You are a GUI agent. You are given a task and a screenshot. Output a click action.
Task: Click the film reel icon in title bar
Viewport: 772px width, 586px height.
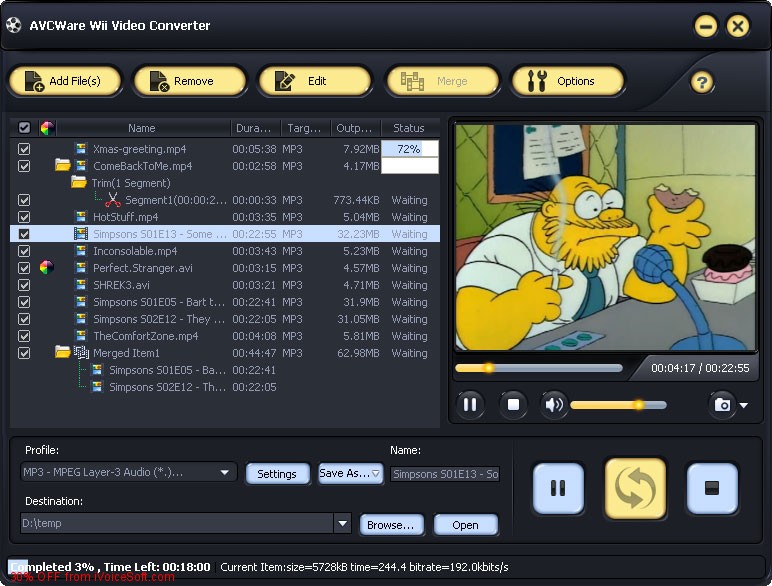pos(14,25)
